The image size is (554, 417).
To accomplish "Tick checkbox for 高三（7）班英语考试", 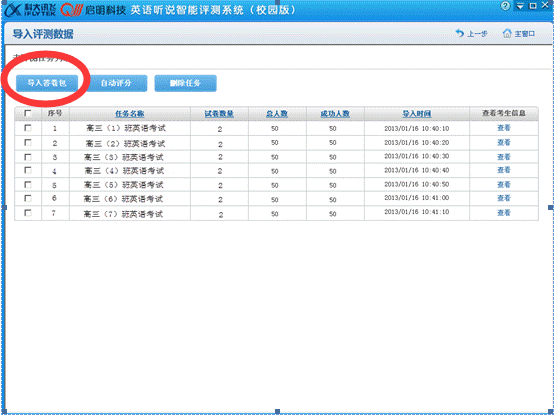I will click(28, 213).
